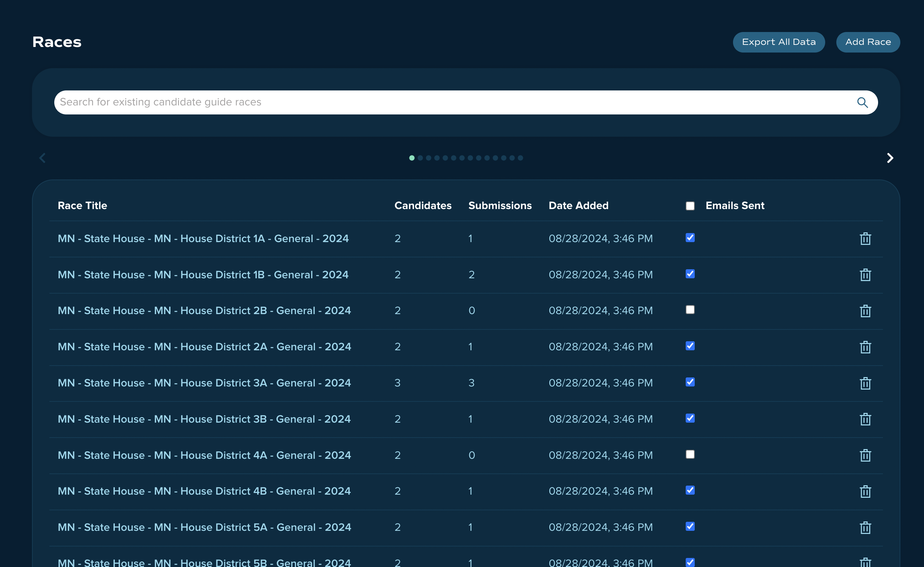Click the date added for District 1A row
924x567 pixels.
coord(600,239)
